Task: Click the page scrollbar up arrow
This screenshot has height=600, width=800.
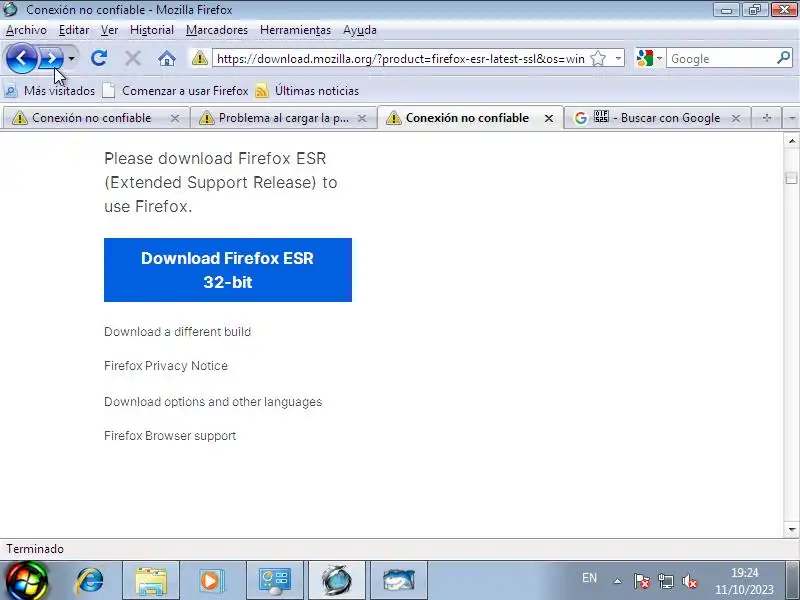Action: [x=791, y=140]
